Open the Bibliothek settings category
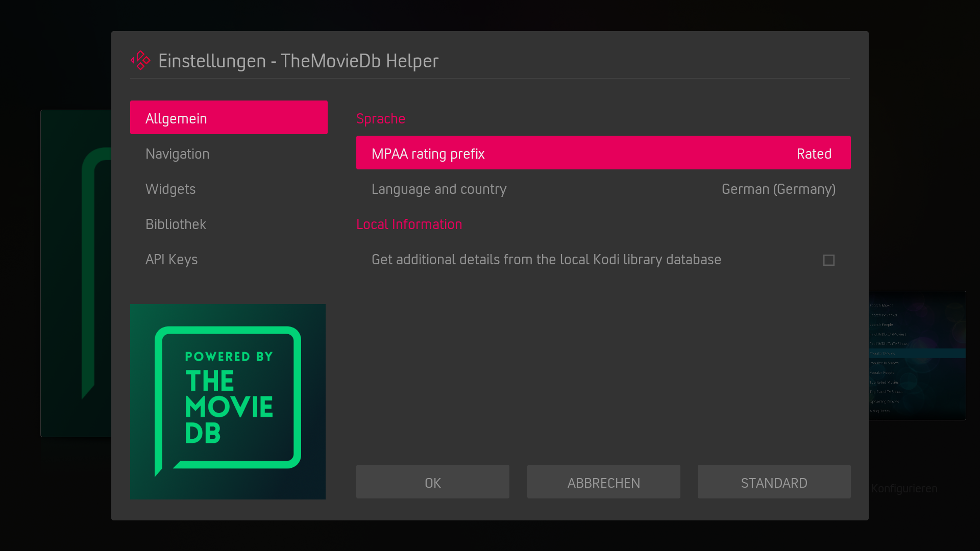The image size is (980, 551). (229, 224)
